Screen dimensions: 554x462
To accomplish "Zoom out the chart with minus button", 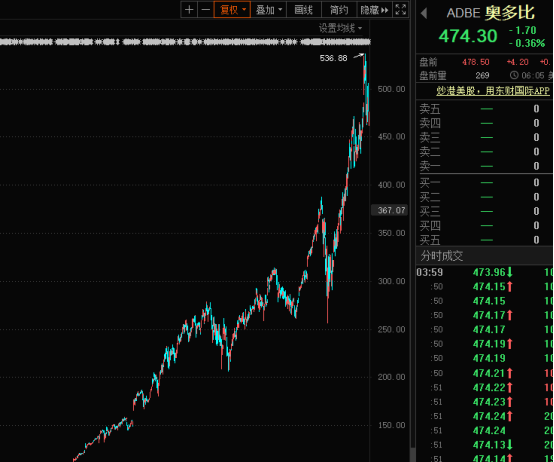I will tap(206, 10).
